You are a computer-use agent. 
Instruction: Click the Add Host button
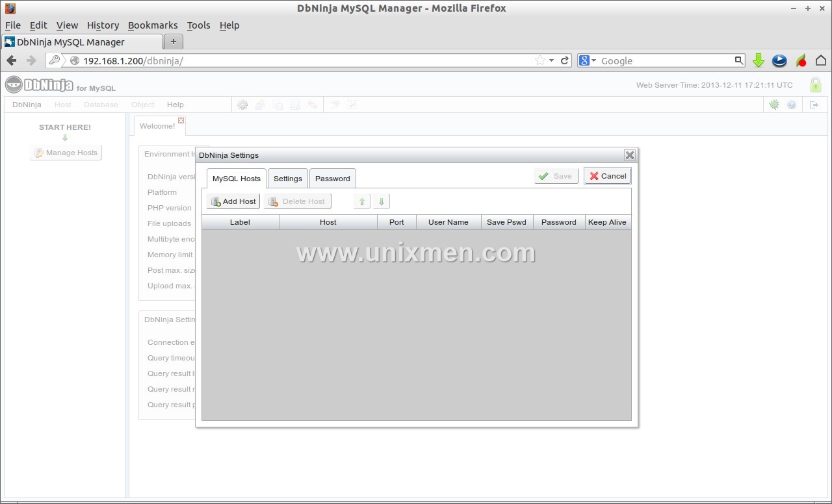point(233,201)
